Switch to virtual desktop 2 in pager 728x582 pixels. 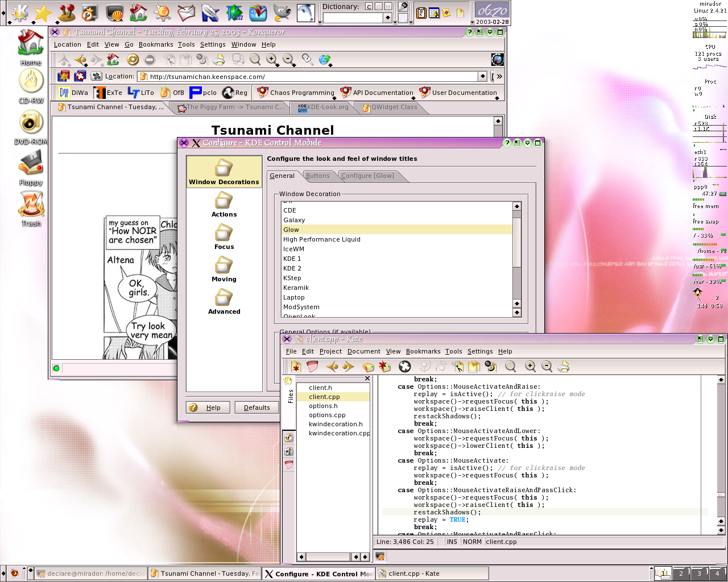(x=681, y=573)
